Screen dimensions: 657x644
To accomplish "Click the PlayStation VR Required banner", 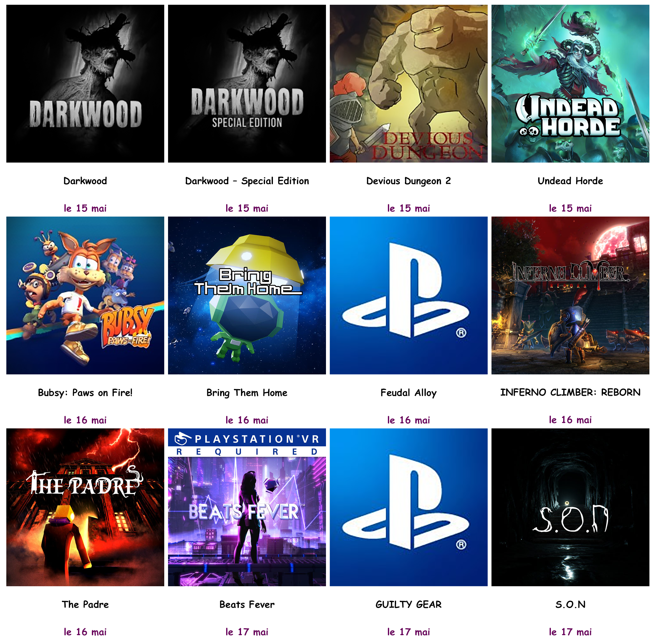I will (247, 443).
